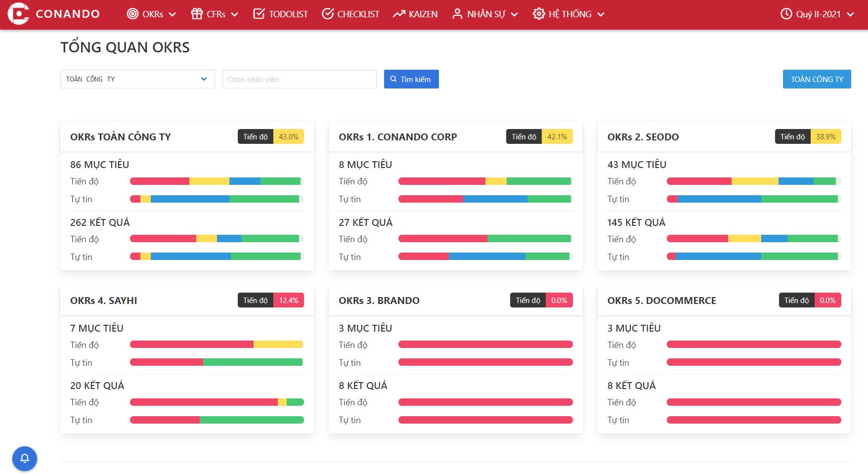Open OKRs 5. DOCOMMERCE card title
868x476 pixels.
(x=661, y=301)
